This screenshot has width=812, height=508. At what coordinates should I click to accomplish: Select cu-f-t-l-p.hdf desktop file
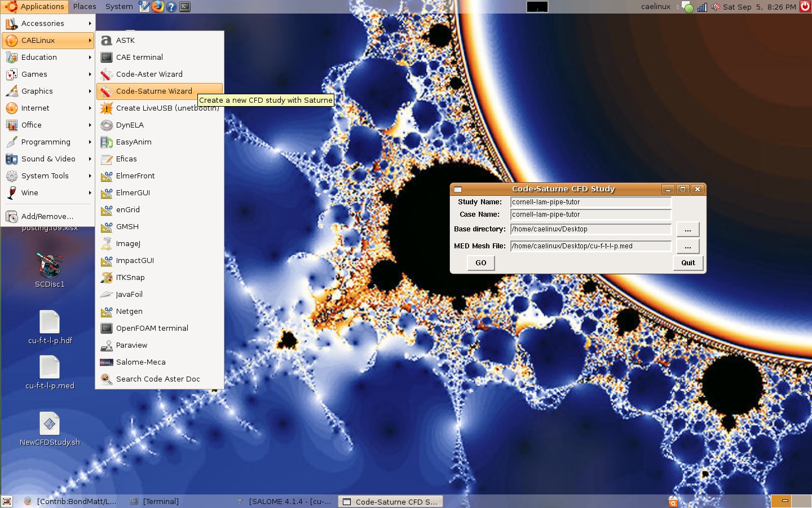tap(50, 327)
